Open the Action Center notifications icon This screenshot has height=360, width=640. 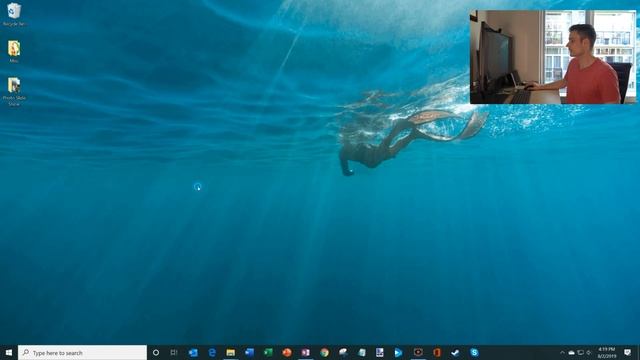click(628, 353)
